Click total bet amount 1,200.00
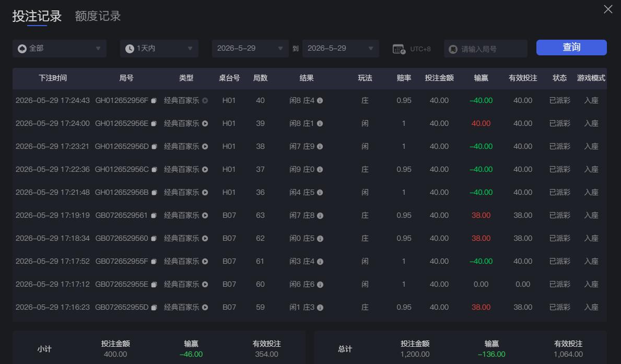 tap(415, 355)
